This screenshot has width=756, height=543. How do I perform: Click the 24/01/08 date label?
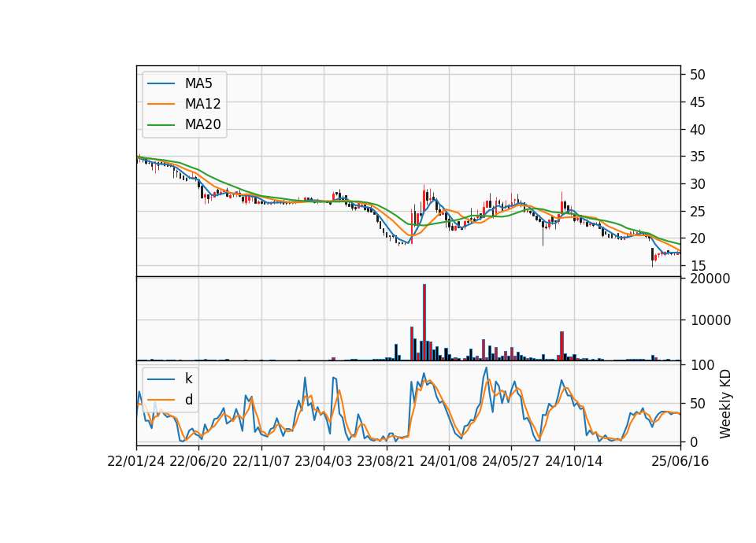(x=448, y=461)
